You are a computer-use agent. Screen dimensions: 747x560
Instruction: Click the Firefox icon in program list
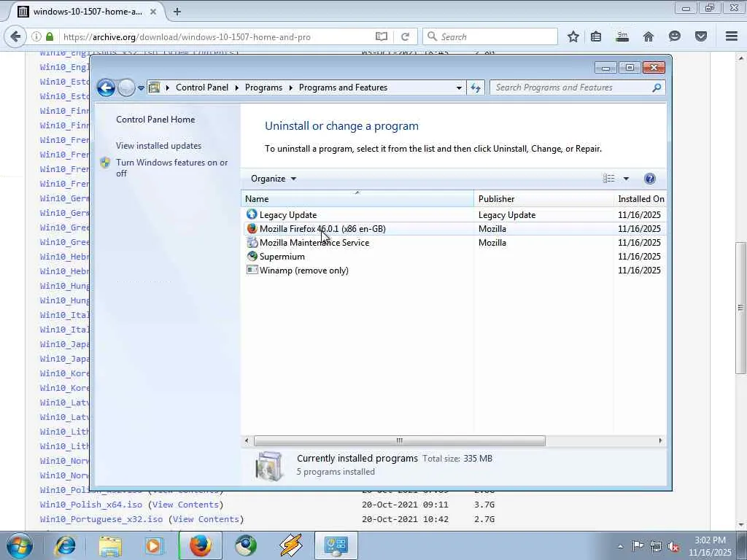[x=252, y=228]
